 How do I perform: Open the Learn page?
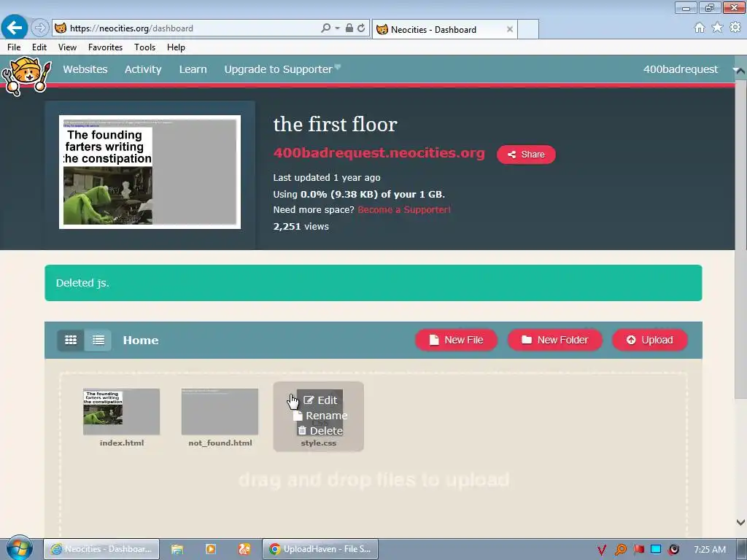[193, 69]
